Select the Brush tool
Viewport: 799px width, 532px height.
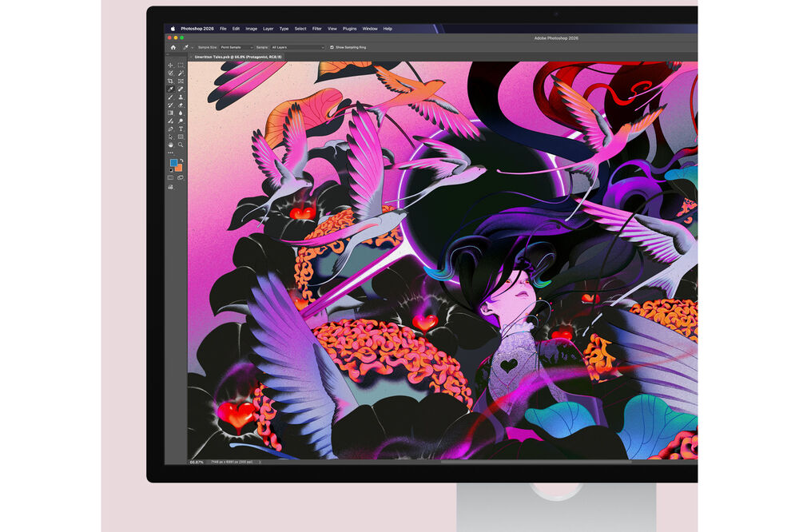(x=171, y=97)
